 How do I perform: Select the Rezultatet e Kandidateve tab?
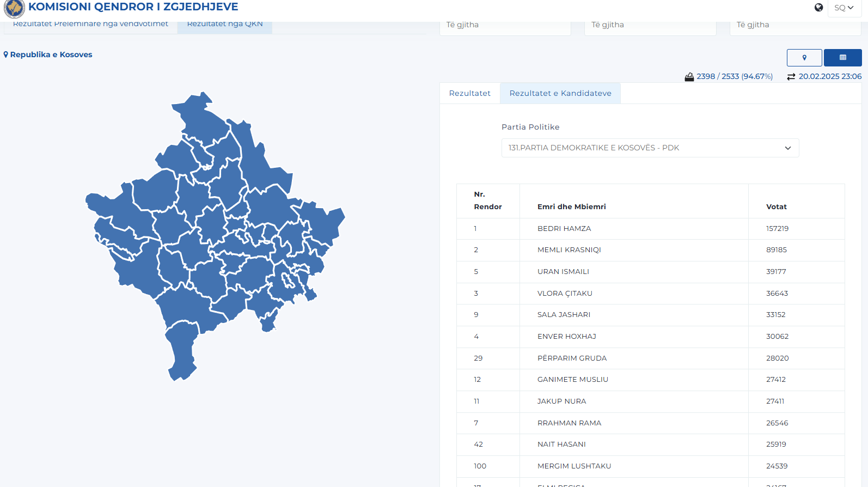560,93
